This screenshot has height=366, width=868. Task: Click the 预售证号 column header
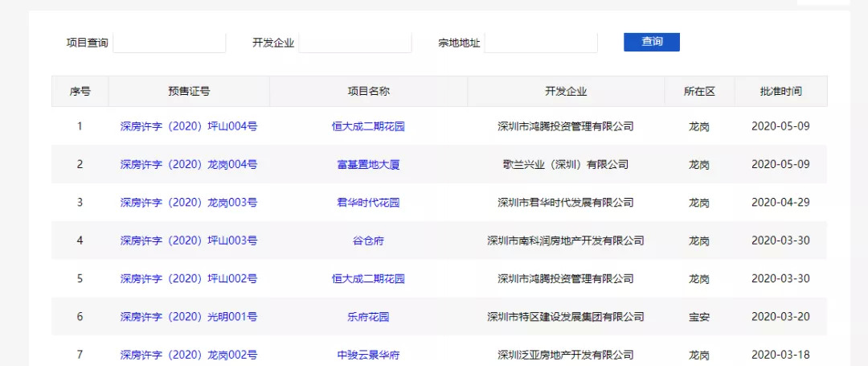[189, 92]
